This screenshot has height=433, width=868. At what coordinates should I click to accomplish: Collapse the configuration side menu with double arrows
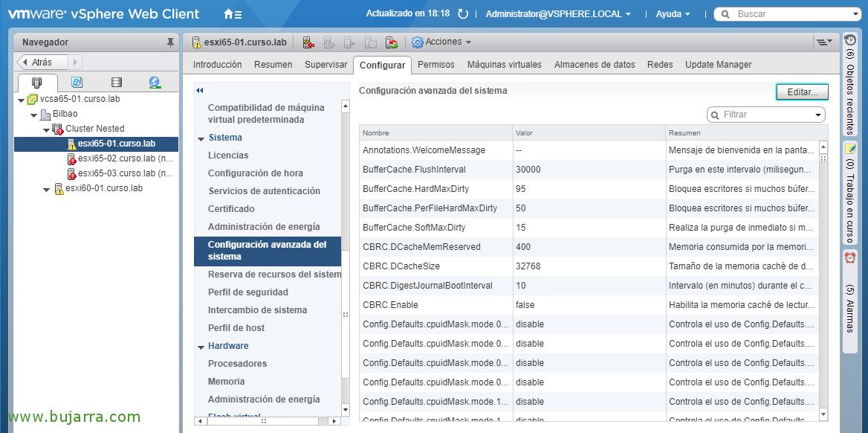point(200,90)
